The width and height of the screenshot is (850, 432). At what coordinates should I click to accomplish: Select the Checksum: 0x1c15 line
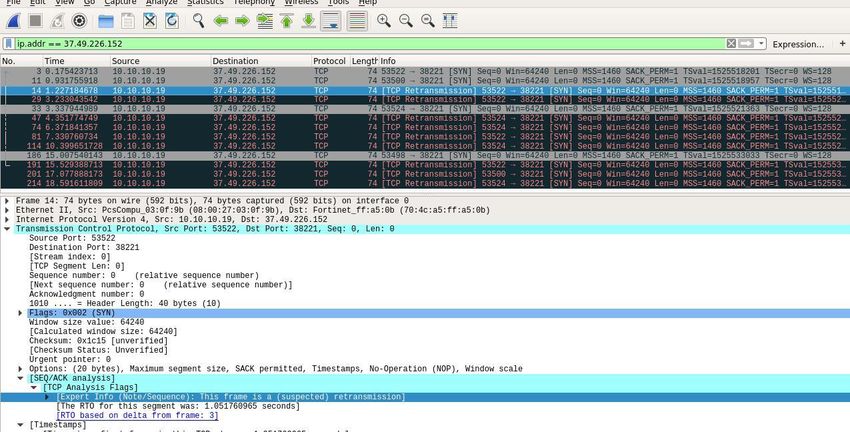(99, 341)
